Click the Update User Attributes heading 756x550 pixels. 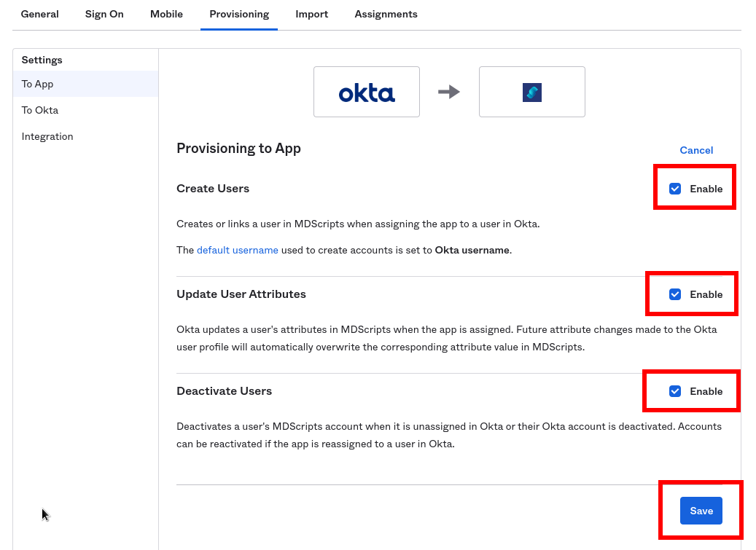[241, 294]
